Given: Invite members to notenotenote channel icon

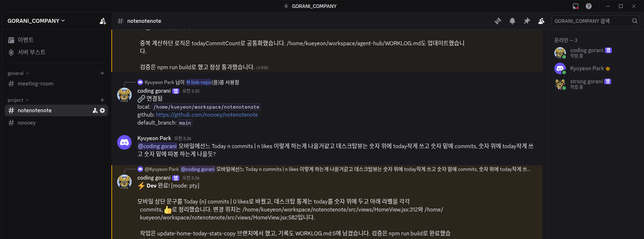Looking at the screenshot, I should coord(95,110).
